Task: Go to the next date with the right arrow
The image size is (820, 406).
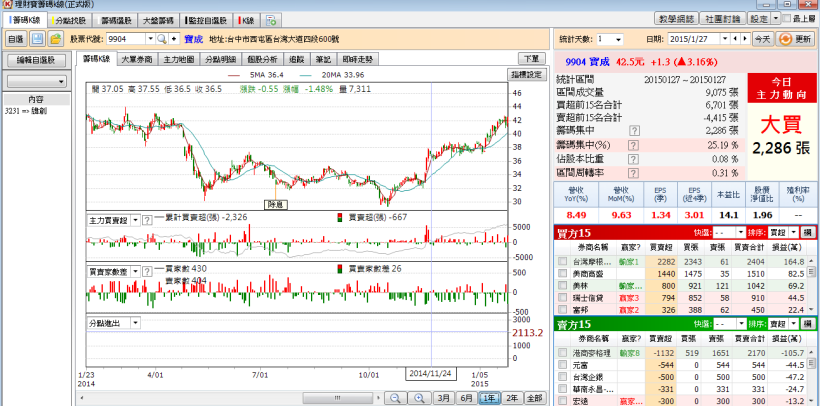Action: [744, 39]
